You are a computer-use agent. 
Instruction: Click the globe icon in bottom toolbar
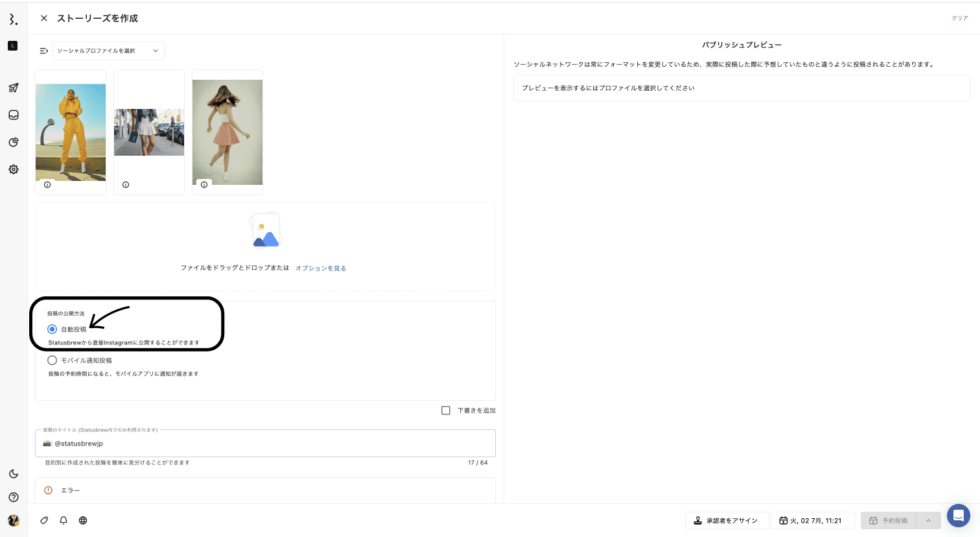click(83, 520)
